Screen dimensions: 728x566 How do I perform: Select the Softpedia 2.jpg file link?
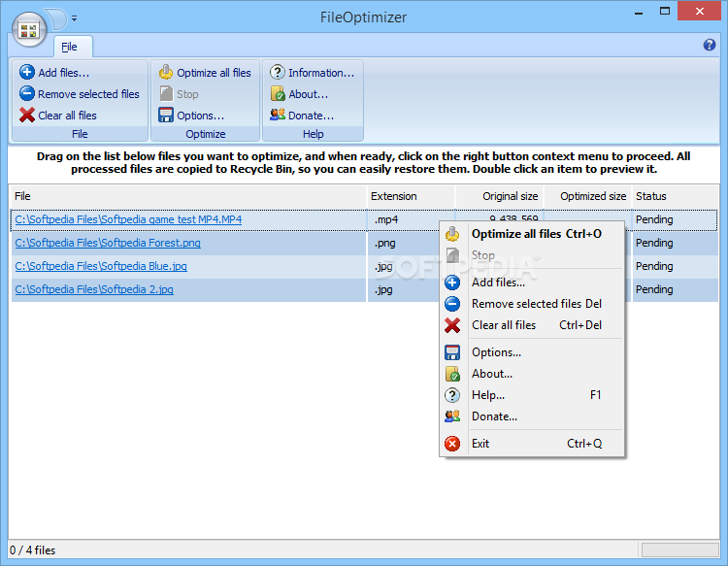click(x=94, y=289)
